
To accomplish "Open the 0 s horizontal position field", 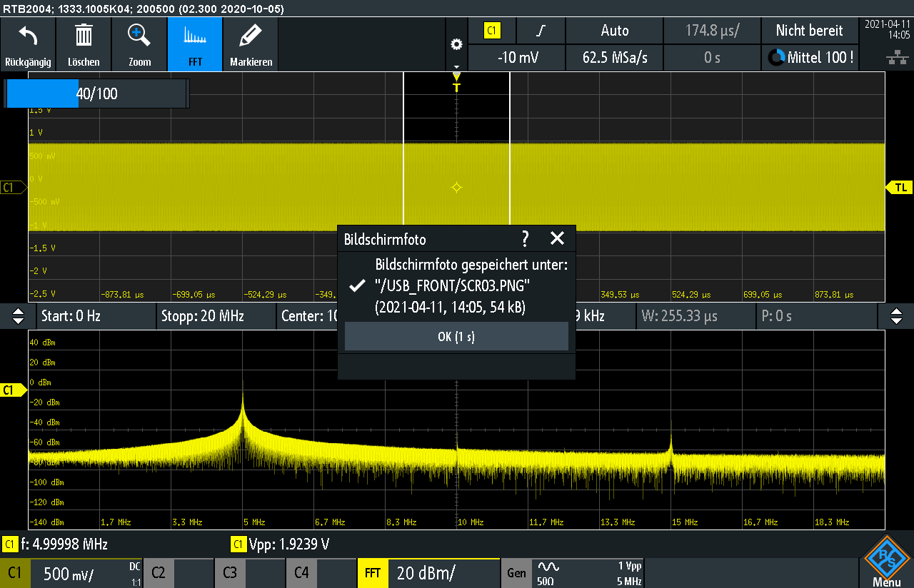I will (x=712, y=58).
